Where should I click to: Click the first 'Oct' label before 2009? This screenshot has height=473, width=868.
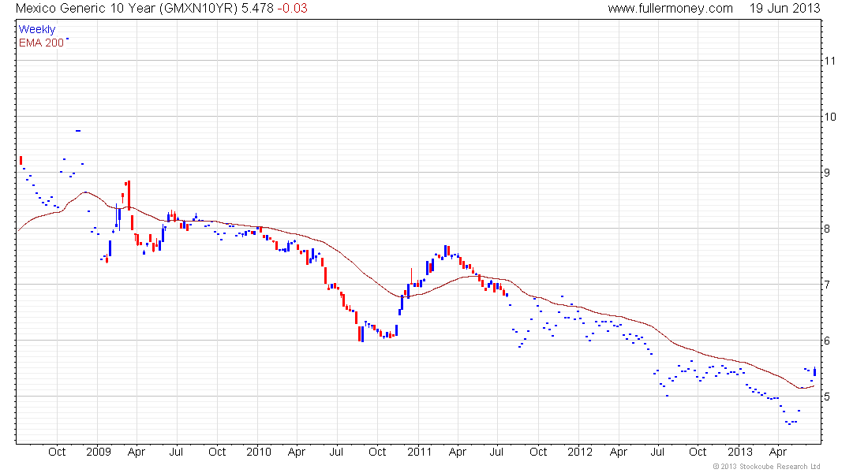57,452
